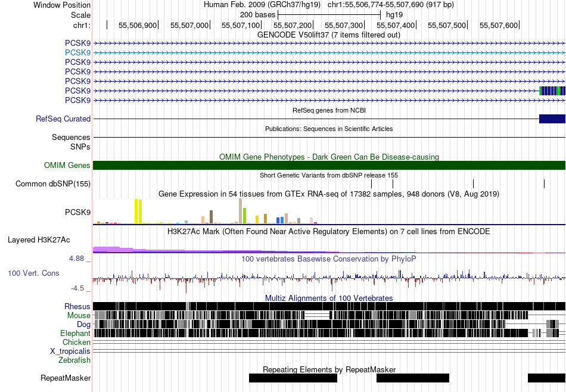Click the Window Position label
Image resolution: width=566 pixels, height=392 pixels.
[62, 5]
